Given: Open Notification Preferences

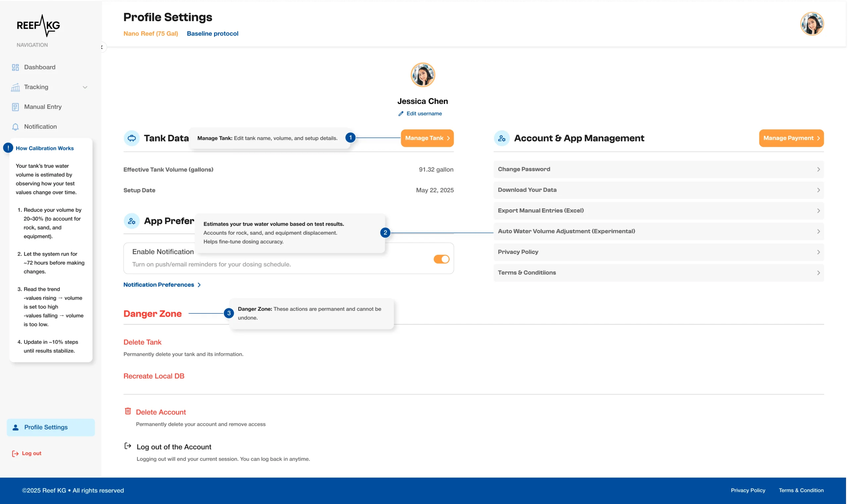Looking at the screenshot, I should (x=159, y=285).
